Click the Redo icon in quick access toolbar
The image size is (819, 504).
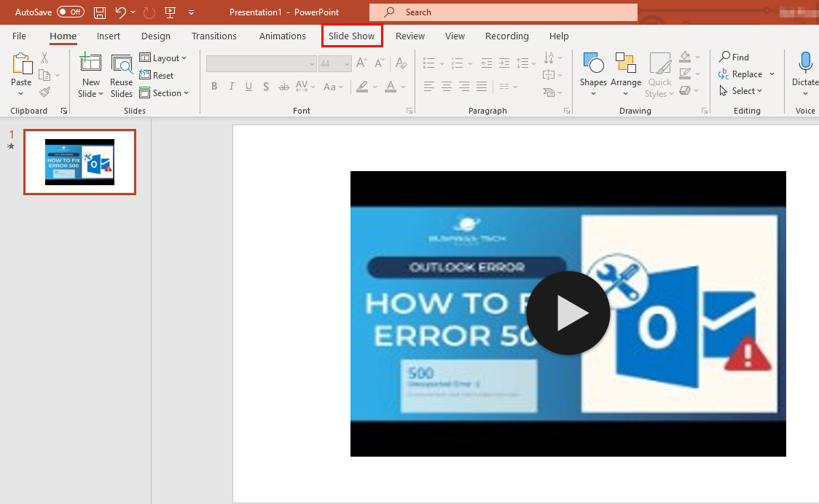click(149, 12)
